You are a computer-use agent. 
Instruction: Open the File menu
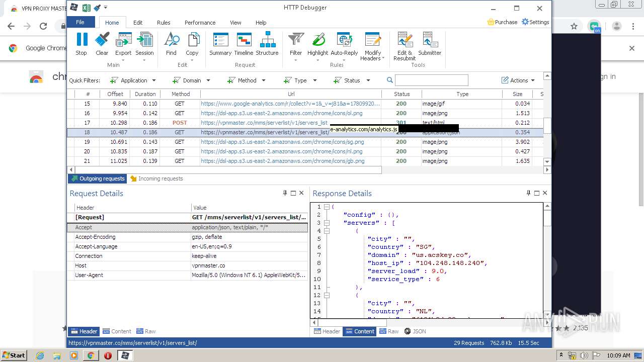click(80, 22)
